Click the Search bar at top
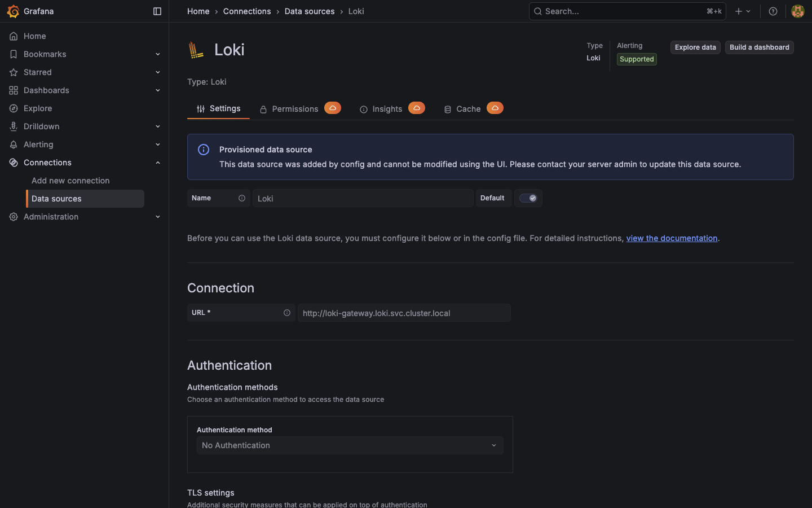This screenshot has width=812, height=508. click(x=627, y=11)
